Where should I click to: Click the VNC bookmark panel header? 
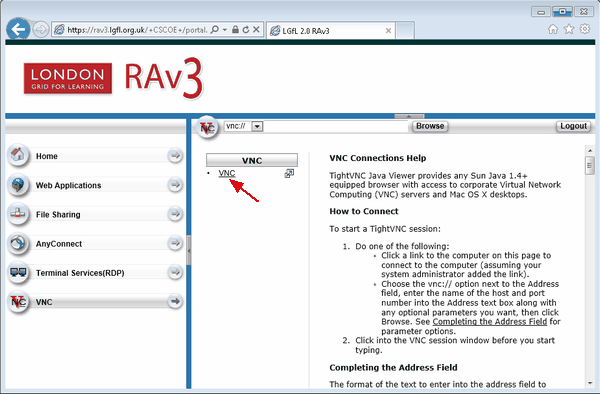coord(252,160)
